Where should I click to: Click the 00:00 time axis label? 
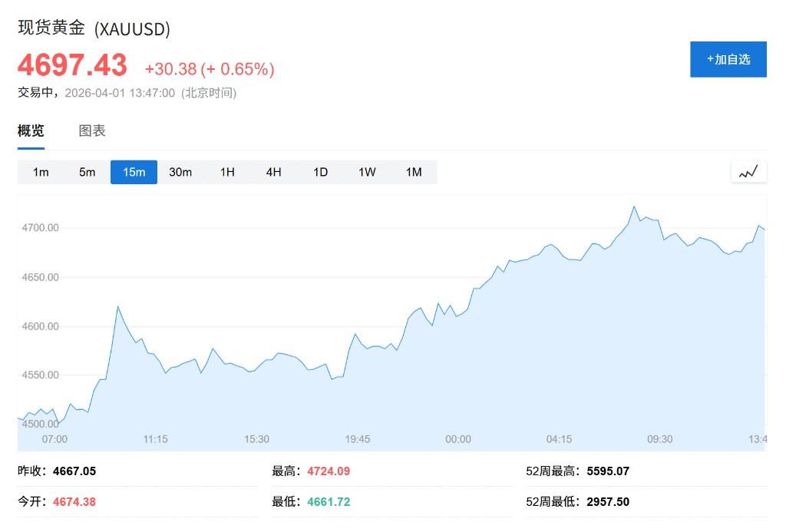coord(458,439)
